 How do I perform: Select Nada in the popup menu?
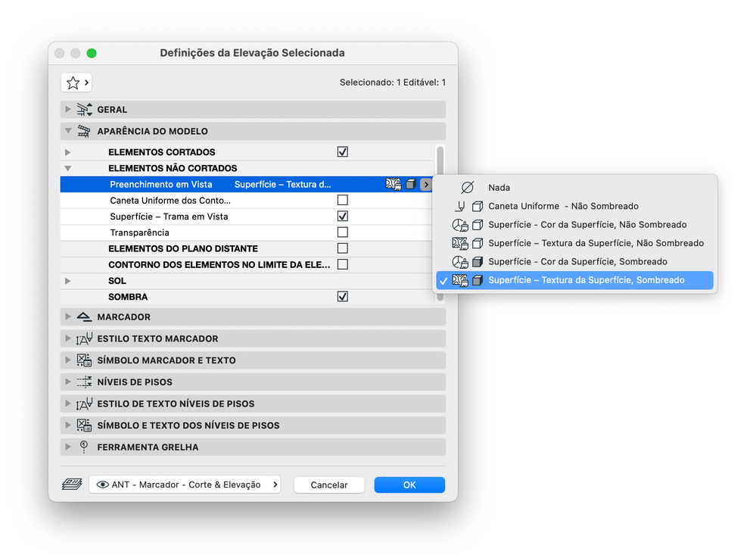574,187
